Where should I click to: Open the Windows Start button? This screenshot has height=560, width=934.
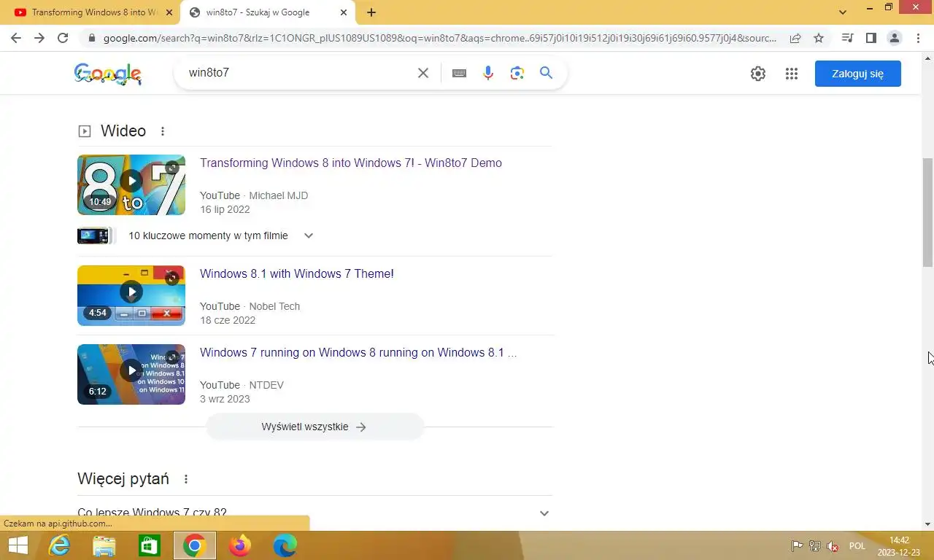[18, 545]
